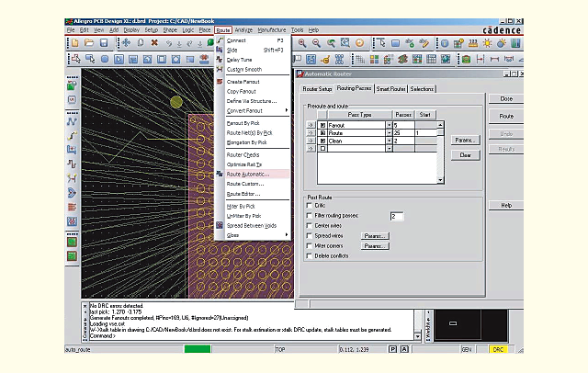Click the green toolbox icon
This screenshot has height=373, width=588.
[x=466, y=59]
